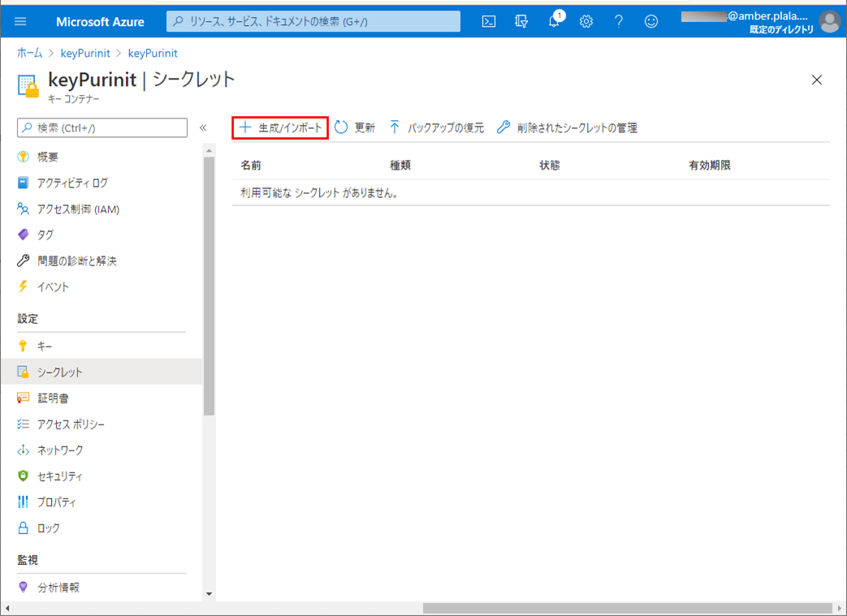The height and width of the screenshot is (616, 847).
Task: Click the シークレット icon in sidebar
Action: tap(23, 372)
